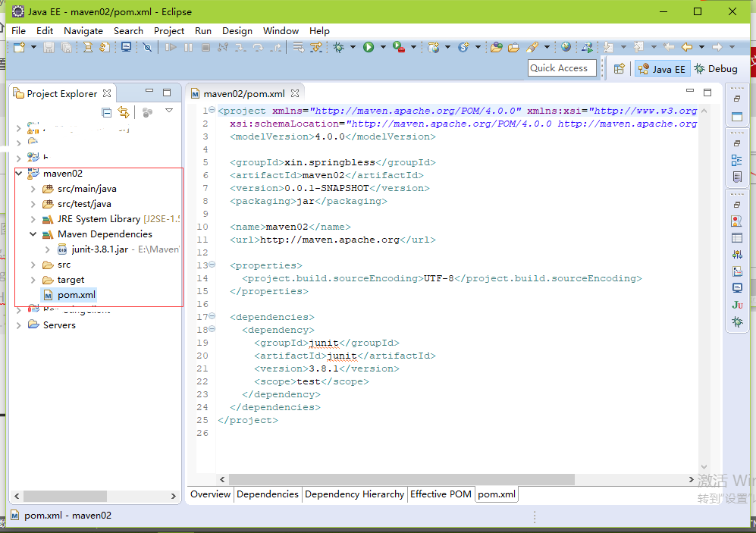Click the New Dynamic Web Project icon

(434, 47)
